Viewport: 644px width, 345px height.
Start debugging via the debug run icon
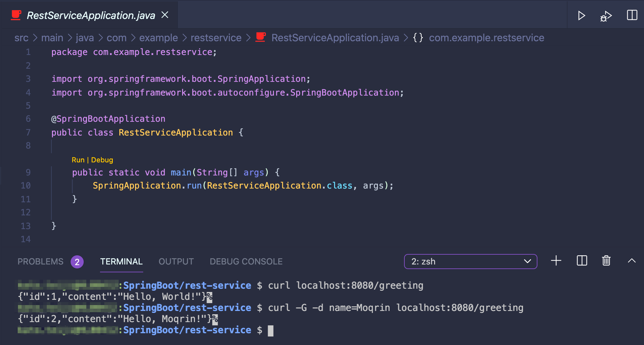pos(606,15)
